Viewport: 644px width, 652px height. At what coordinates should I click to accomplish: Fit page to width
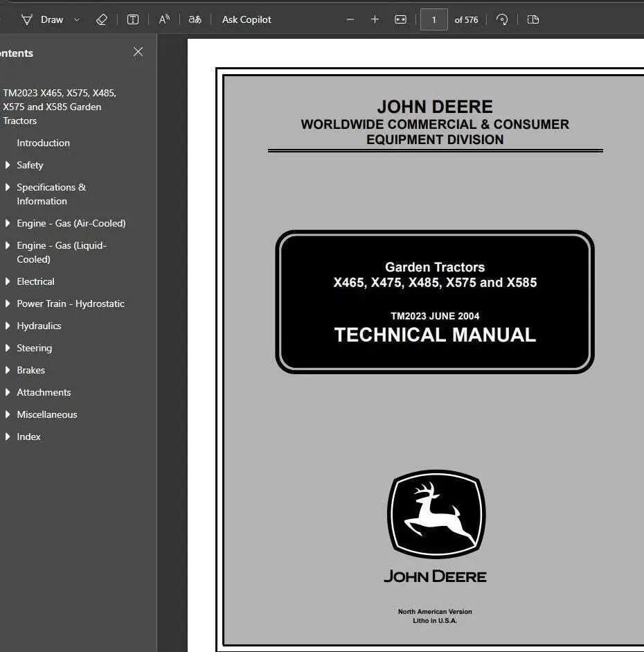coord(400,19)
